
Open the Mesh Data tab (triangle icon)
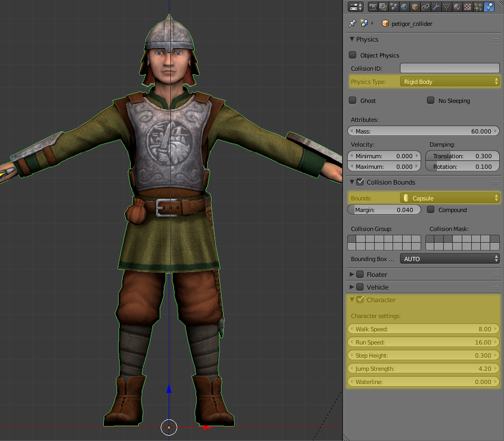point(447,7)
